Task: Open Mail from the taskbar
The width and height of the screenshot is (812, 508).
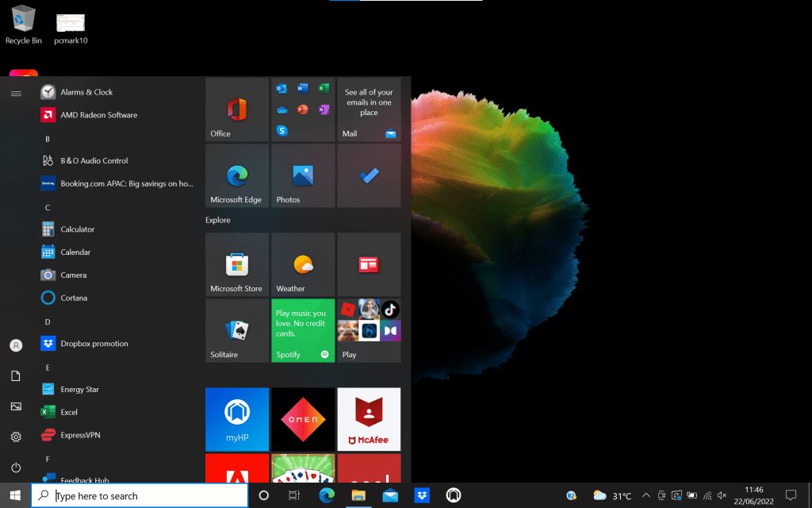Action: (x=390, y=495)
